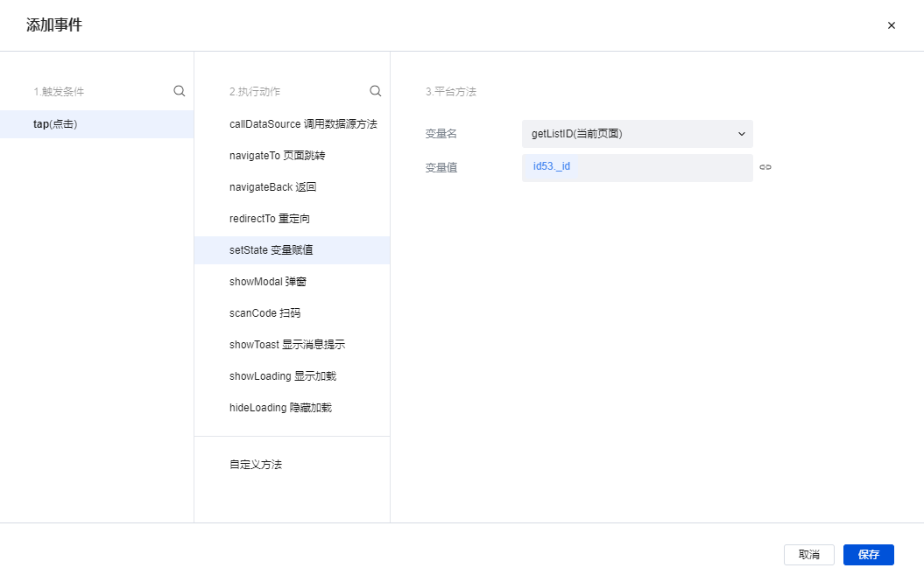Click the 取消 cancel button

click(809, 555)
